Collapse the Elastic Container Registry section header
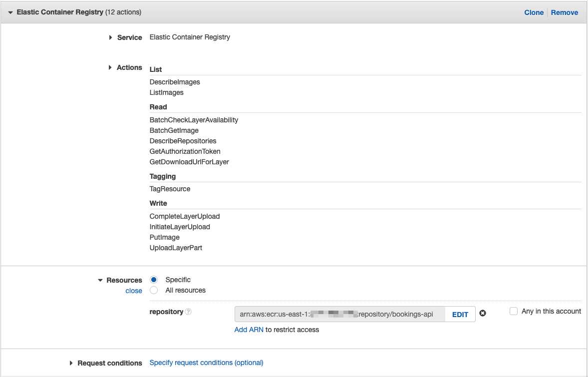The image size is (588, 377). coord(10,12)
